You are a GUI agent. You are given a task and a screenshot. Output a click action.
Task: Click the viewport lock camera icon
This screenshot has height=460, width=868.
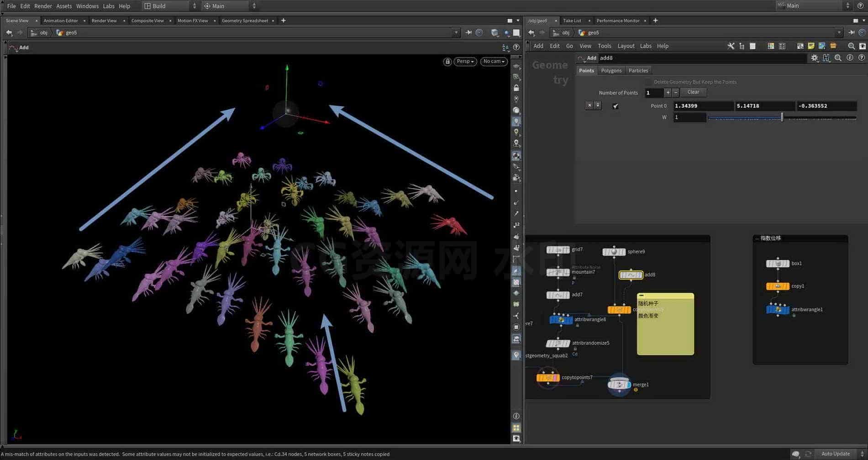point(447,61)
